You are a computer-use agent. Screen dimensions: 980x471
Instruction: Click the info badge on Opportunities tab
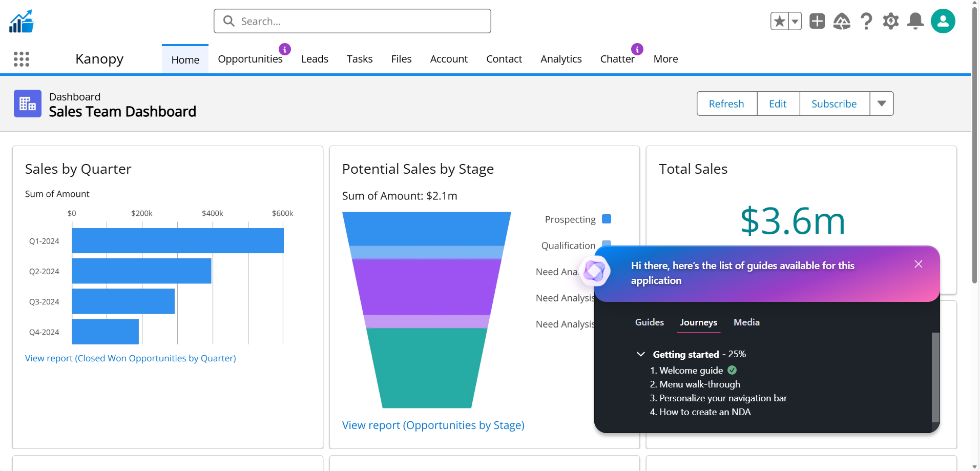point(285,49)
